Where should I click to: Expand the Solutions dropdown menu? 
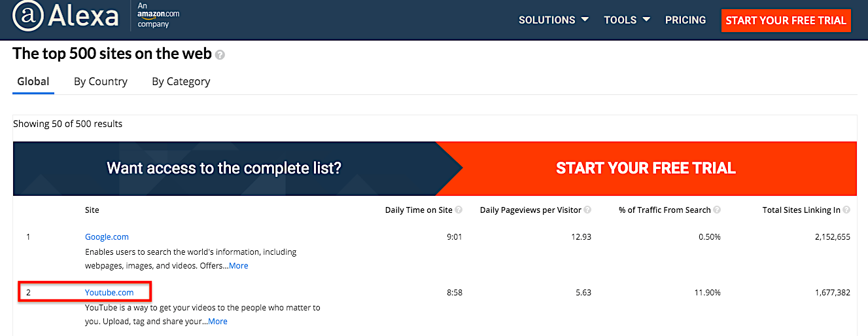pyautogui.click(x=553, y=20)
